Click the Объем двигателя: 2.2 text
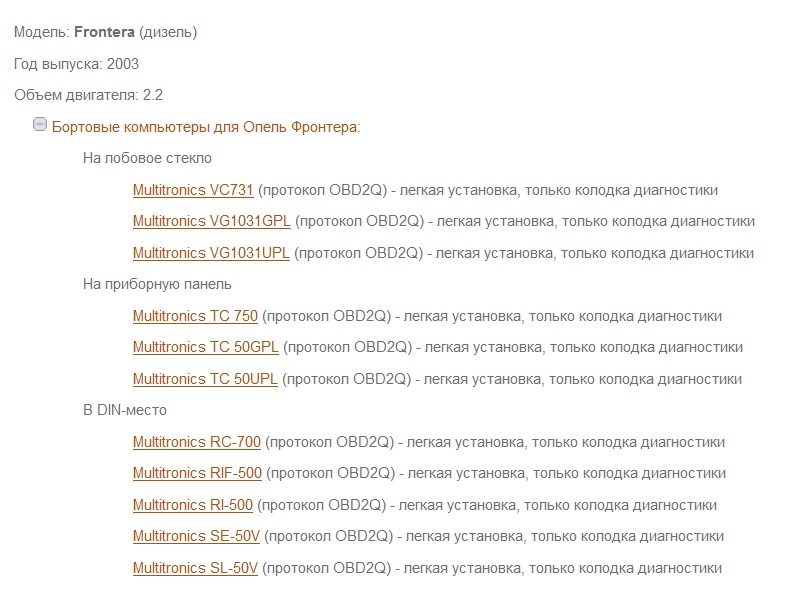The height and width of the screenshot is (601, 791). click(x=88, y=95)
